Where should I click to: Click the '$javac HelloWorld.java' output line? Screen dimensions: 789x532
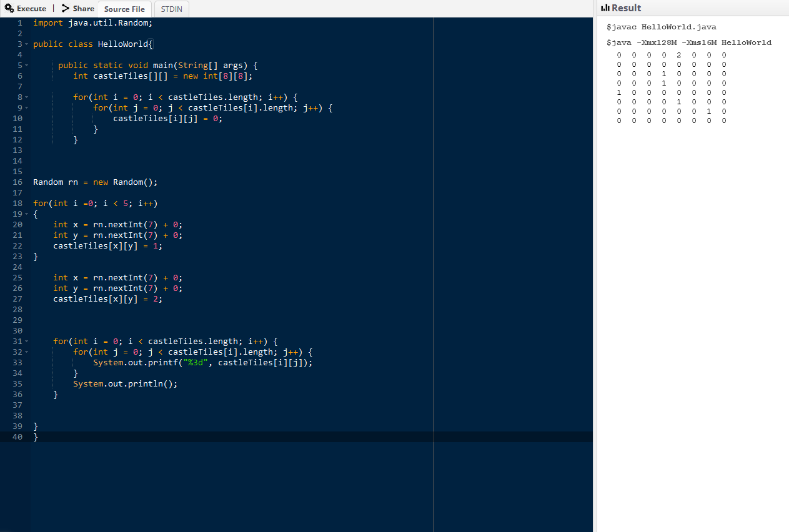(x=662, y=27)
